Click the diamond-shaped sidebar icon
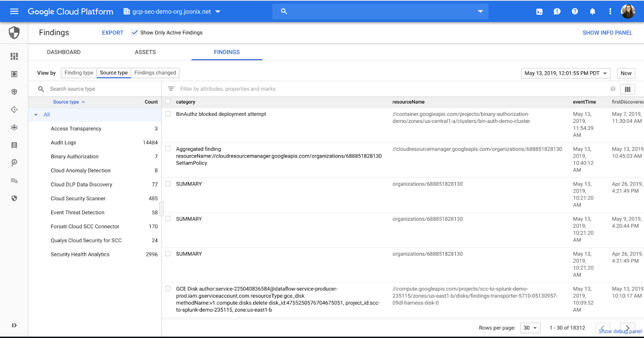The image size is (644, 338). pos(14,110)
